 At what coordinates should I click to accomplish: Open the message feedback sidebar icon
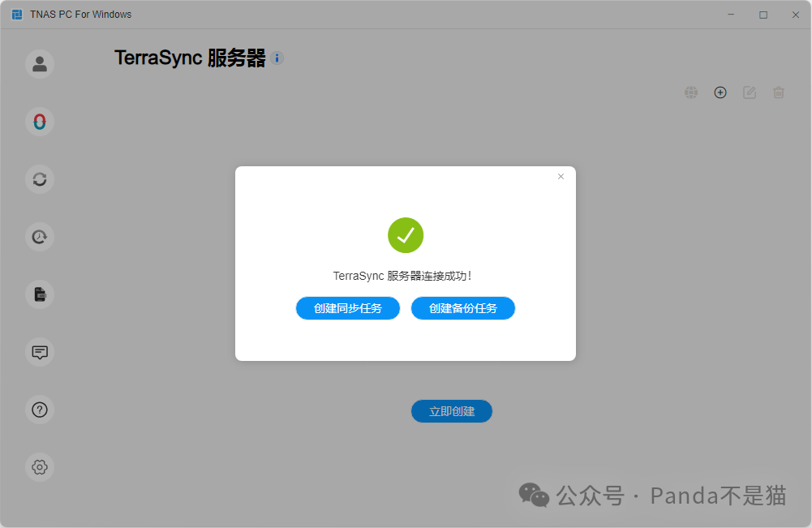point(40,352)
